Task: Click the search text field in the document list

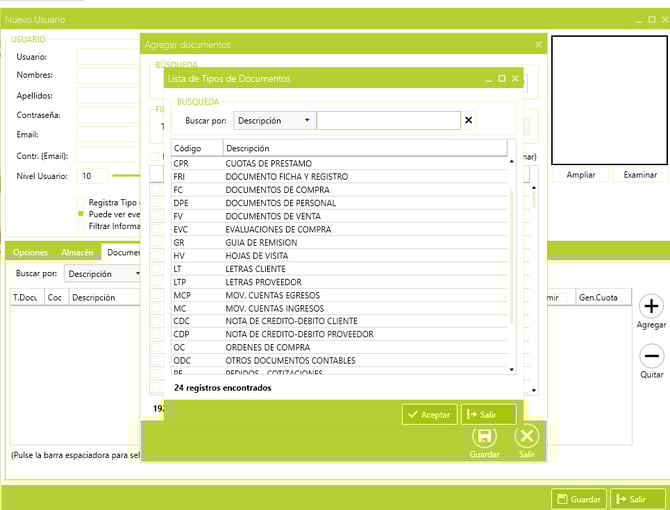Action: tap(388, 121)
